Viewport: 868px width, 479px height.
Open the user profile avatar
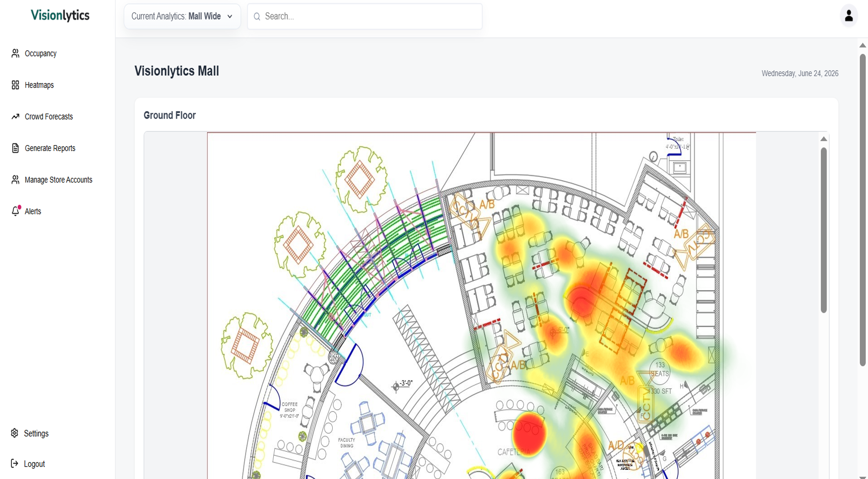coord(849,16)
